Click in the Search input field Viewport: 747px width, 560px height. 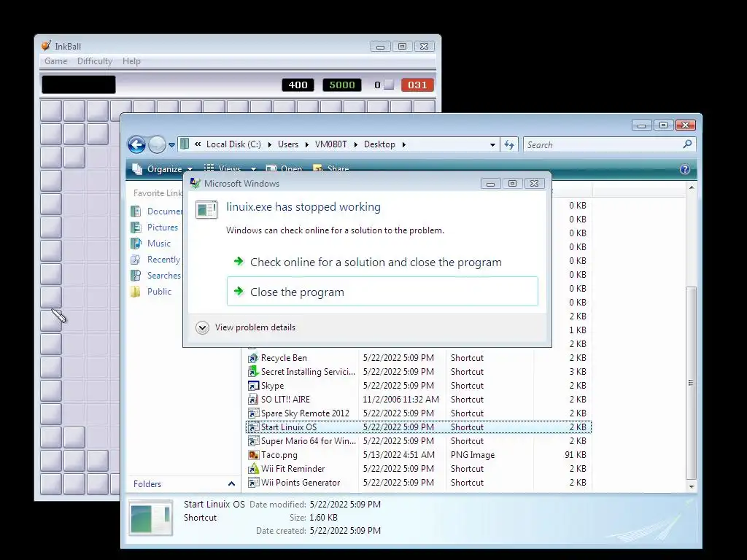coord(603,145)
